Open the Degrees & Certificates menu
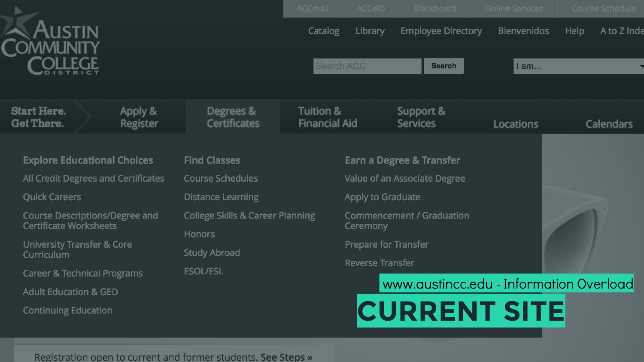The width and height of the screenshot is (644, 362). point(233,117)
